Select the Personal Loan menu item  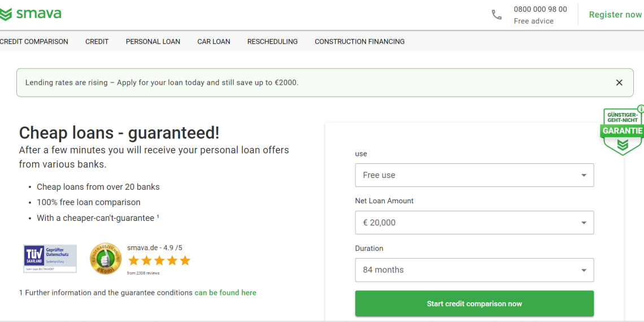coord(153,41)
